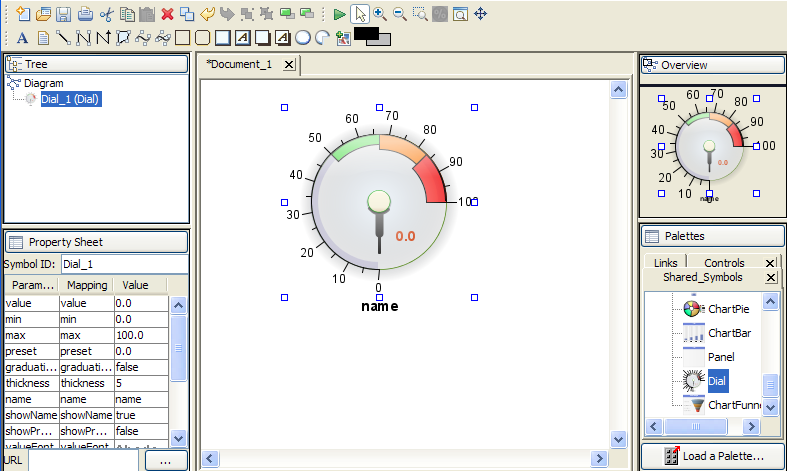Viewport: 787px width, 471px height.
Task: Click the green Run/Play toolbar icon
Action: (x=340, y=15)
